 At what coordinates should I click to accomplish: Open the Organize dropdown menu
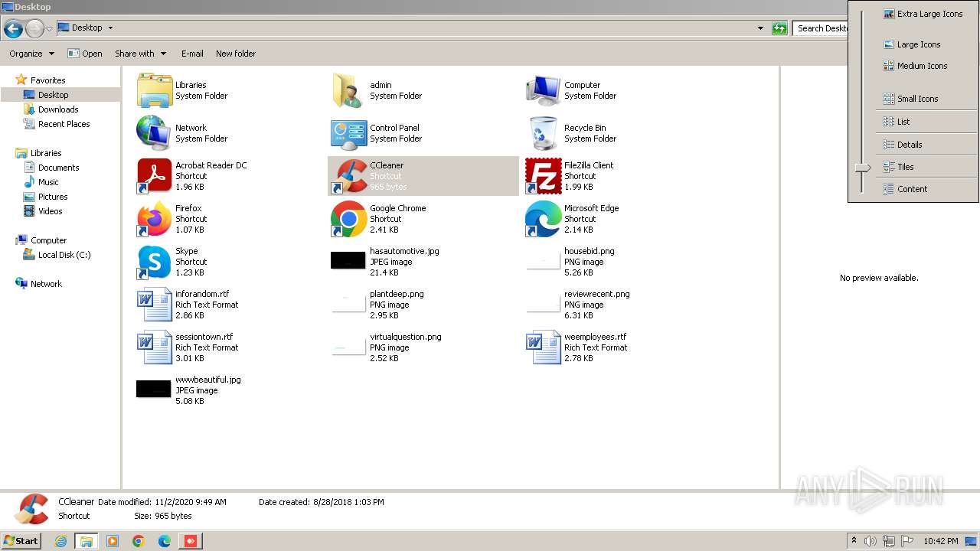(x=31, y=54)
